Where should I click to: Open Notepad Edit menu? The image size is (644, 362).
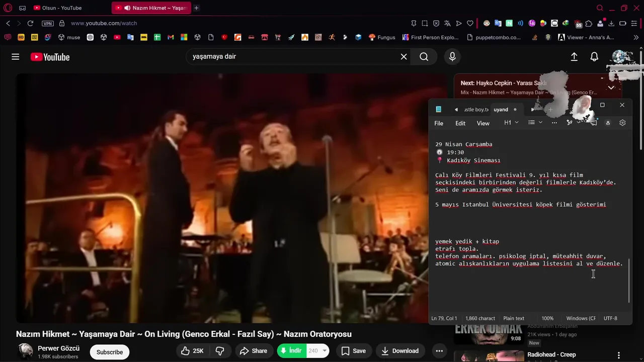pyautogui.click(x=460, y=123)
